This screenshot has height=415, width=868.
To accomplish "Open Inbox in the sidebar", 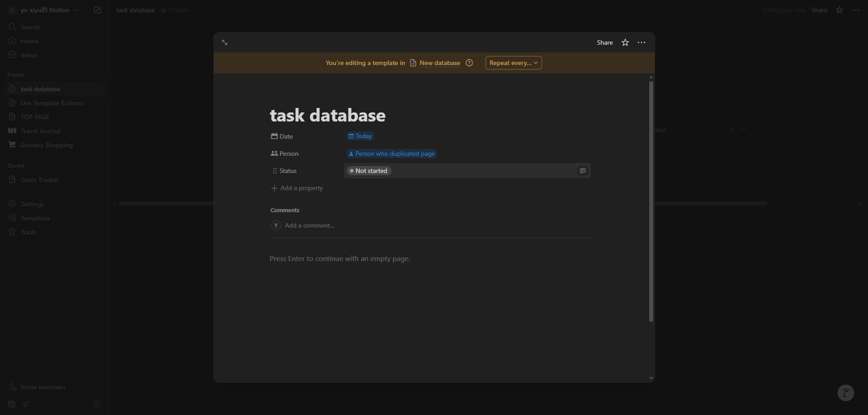I will 53,55.
